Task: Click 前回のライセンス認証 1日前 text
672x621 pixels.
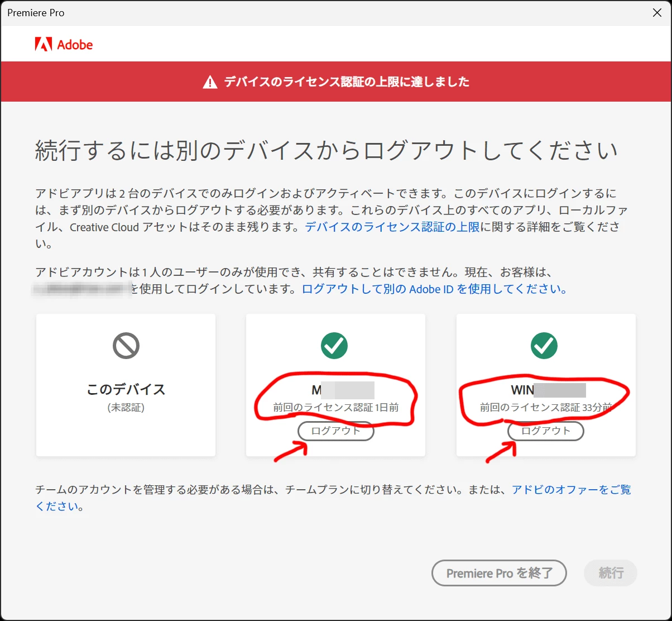Action: coord(336,408)
